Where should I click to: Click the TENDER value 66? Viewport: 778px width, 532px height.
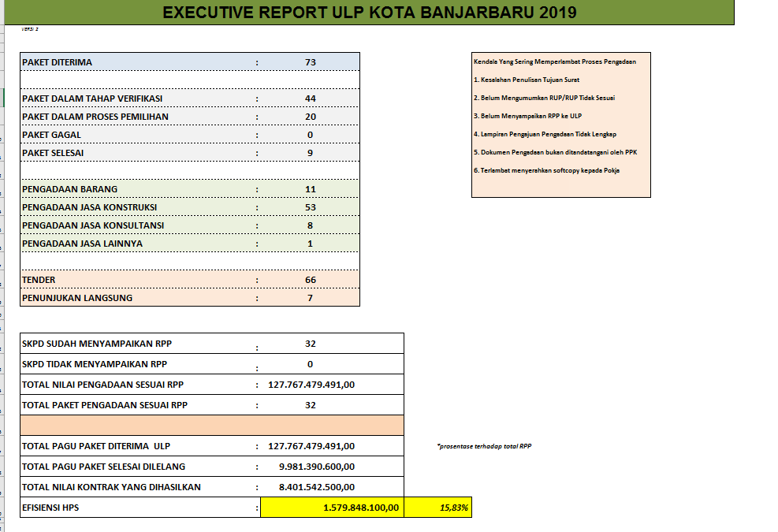click(311, 280)
